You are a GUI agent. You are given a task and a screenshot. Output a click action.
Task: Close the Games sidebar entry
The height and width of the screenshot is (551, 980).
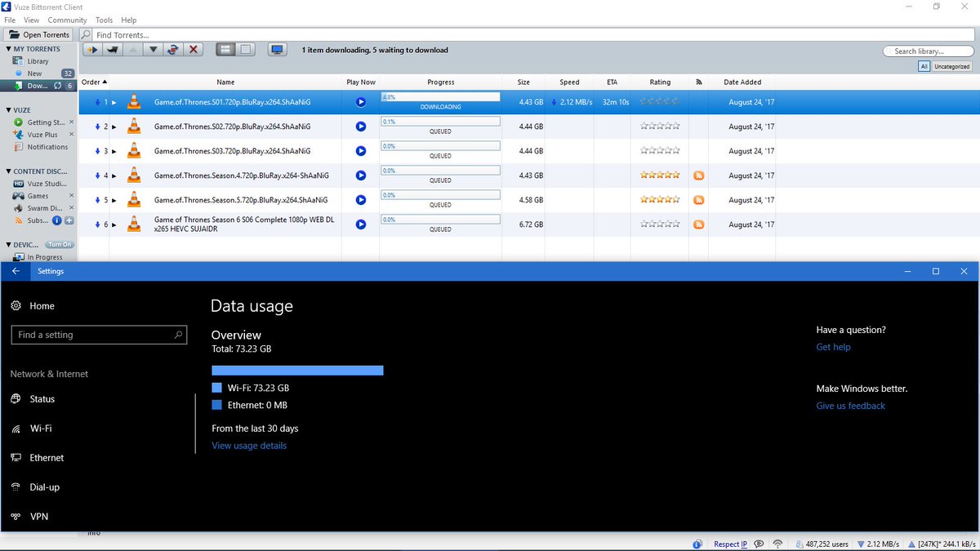72,196
